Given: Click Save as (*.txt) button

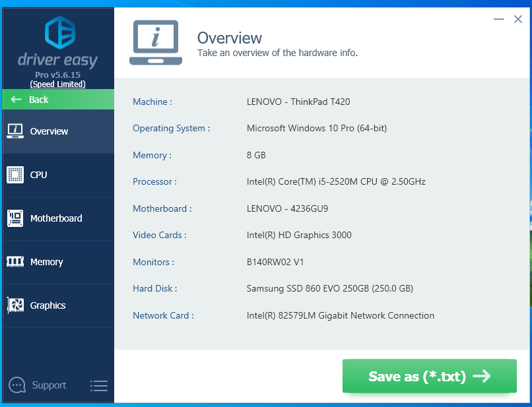Looking at the screenshot, I should coord(430,376).
